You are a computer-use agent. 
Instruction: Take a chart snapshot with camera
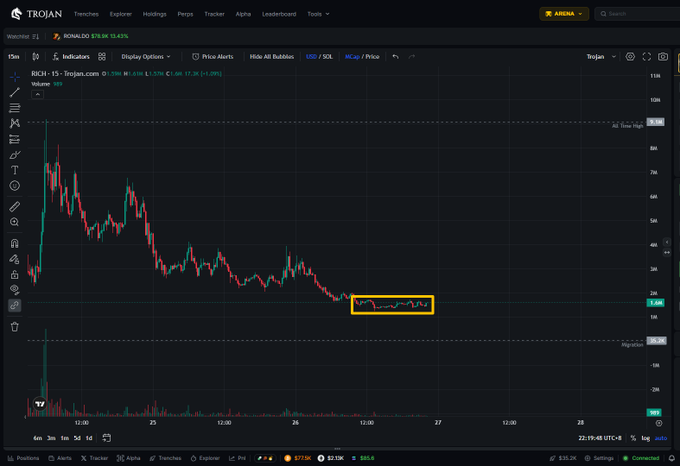point(663,57)
